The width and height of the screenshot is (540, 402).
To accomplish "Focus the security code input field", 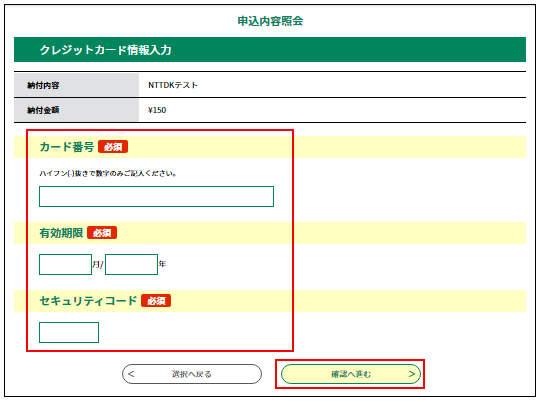I will 69,332.
